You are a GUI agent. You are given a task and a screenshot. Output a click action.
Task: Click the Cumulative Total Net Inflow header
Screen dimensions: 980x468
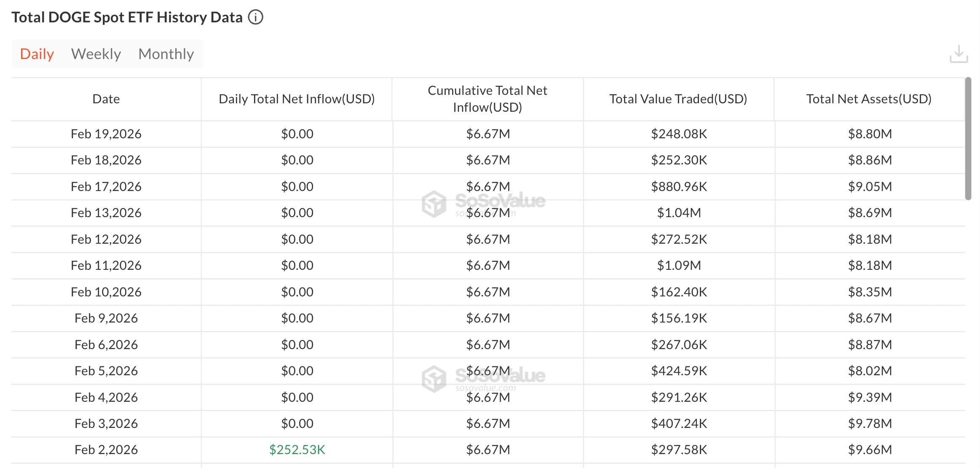487,99
